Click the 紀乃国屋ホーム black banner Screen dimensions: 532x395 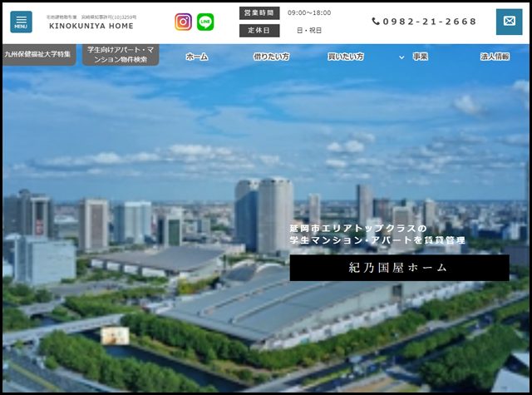[x=399, y=268]
